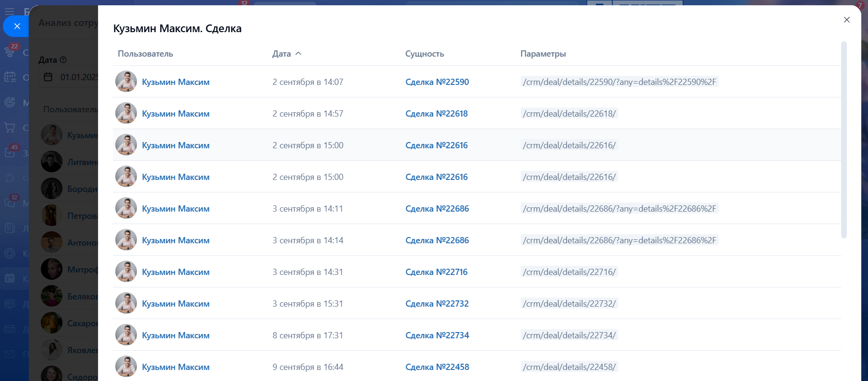
Task: Click the blue round close-panel button
Action: pos(17,26)
